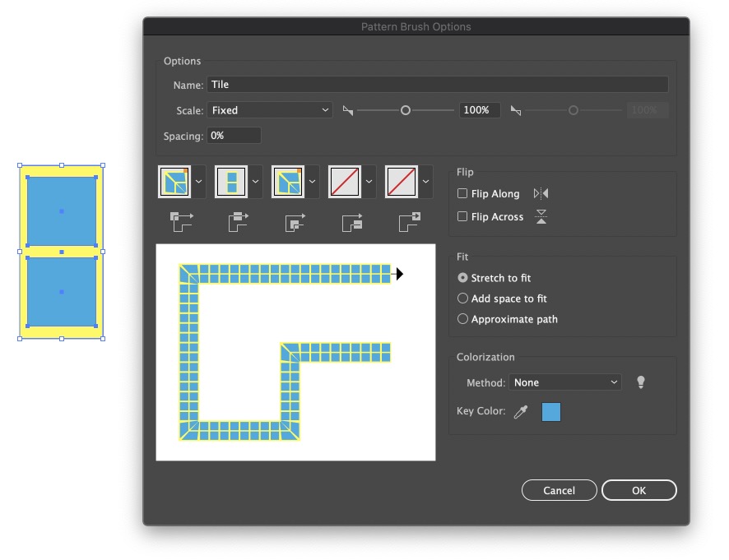Click the start tile position icon
The image size is (729, 560).
point(352,222)
